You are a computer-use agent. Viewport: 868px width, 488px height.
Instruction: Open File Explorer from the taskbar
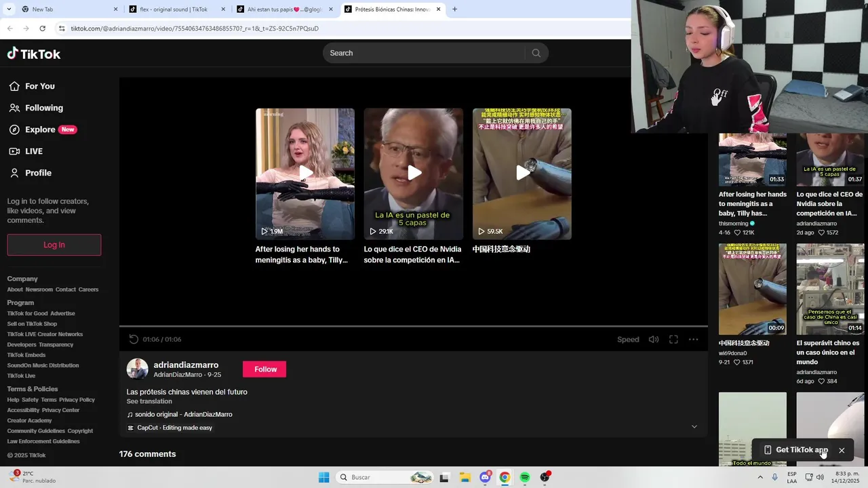coord(465,477)
